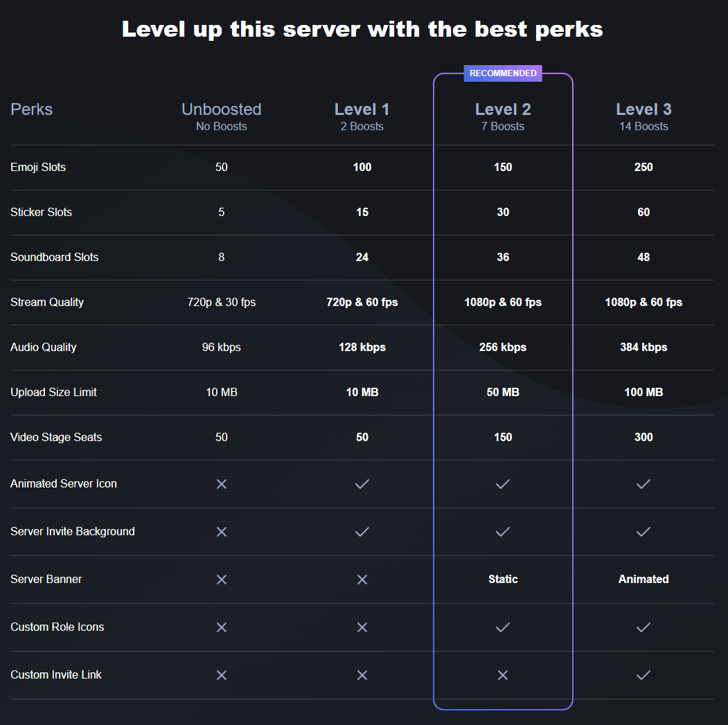Click the Custom Role Icons checkmark in Level 2
Screen dimensions: 728x725
[x=503, y=627]
